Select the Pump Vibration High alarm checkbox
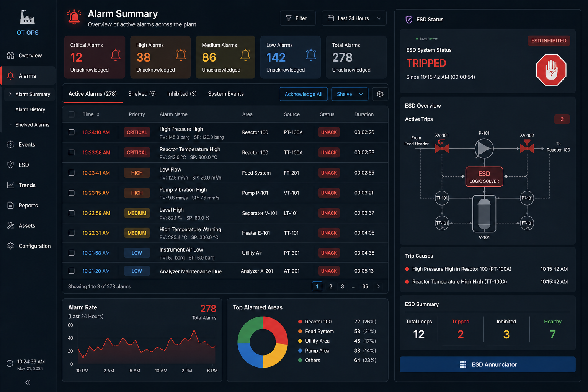Image resolution: width=588 pixels, height=392 pixels. click(72, 193)
